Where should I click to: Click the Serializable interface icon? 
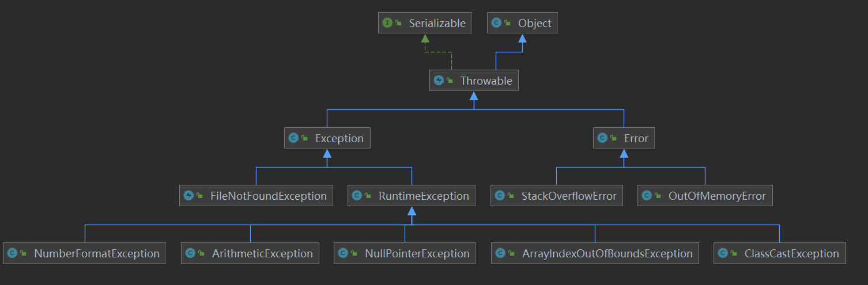point(387,23)
